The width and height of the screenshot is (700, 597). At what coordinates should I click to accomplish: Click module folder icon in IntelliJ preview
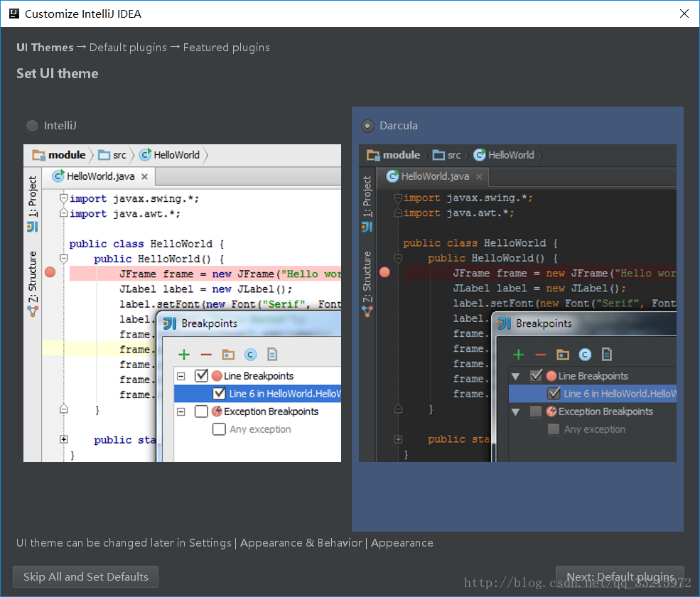coord(39,155)
